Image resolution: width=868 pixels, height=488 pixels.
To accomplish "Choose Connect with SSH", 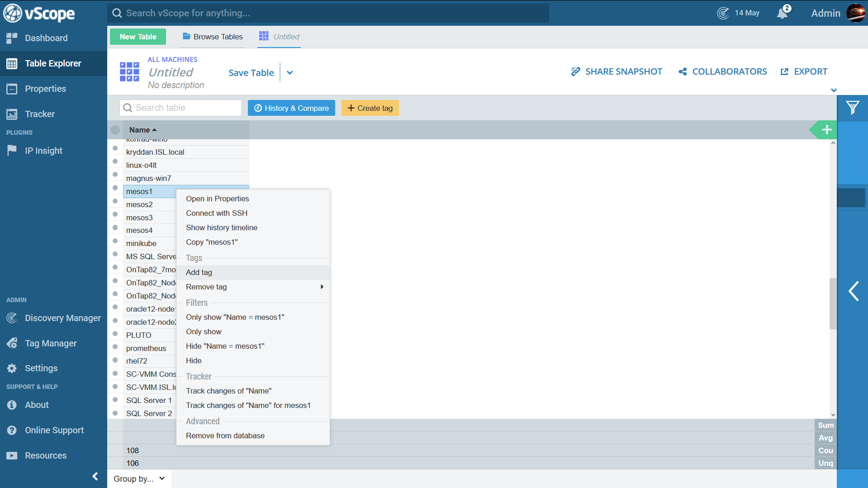I will [253, 213].
